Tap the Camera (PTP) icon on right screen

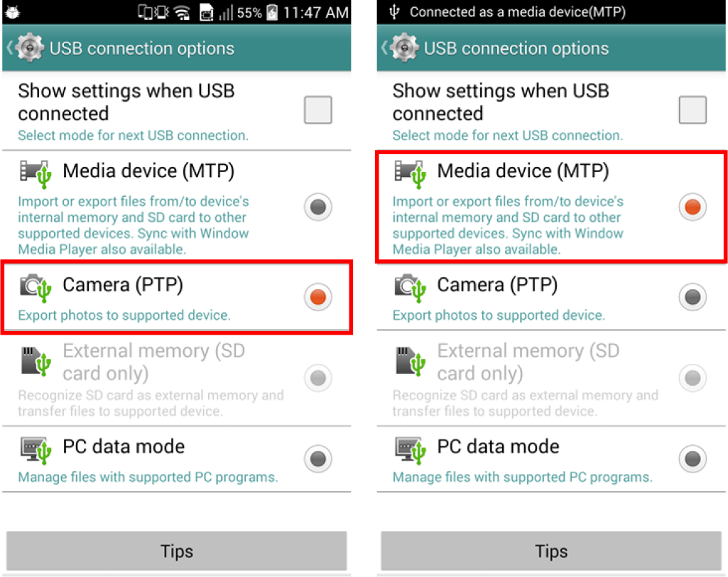(410, 287)
